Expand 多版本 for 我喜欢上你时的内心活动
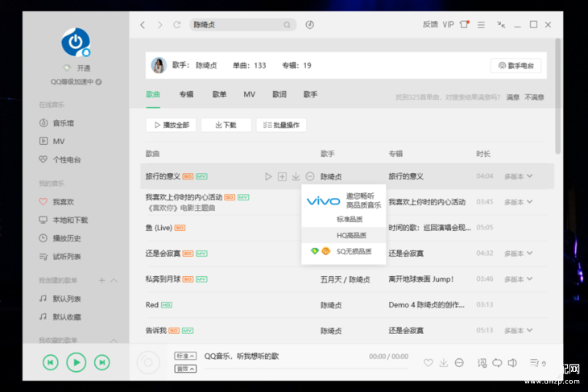The height and width of the screenshot is (392, 588). [518, 202]
